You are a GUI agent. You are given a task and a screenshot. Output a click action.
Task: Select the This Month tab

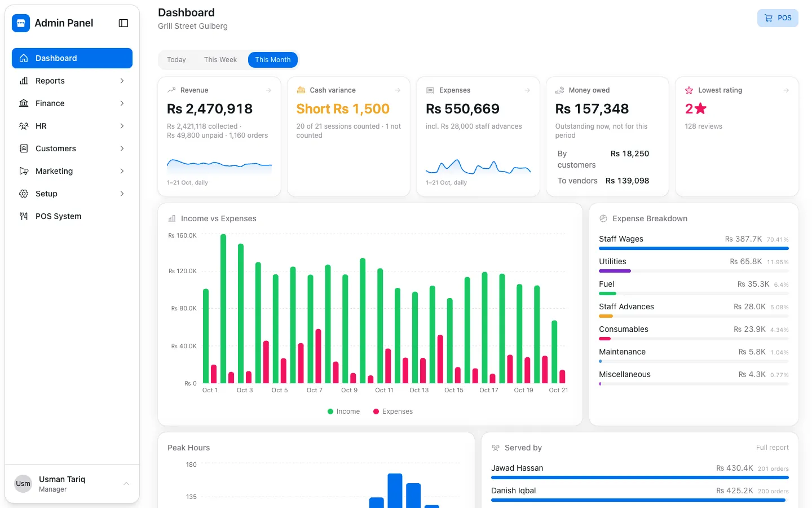click(273, 60)
